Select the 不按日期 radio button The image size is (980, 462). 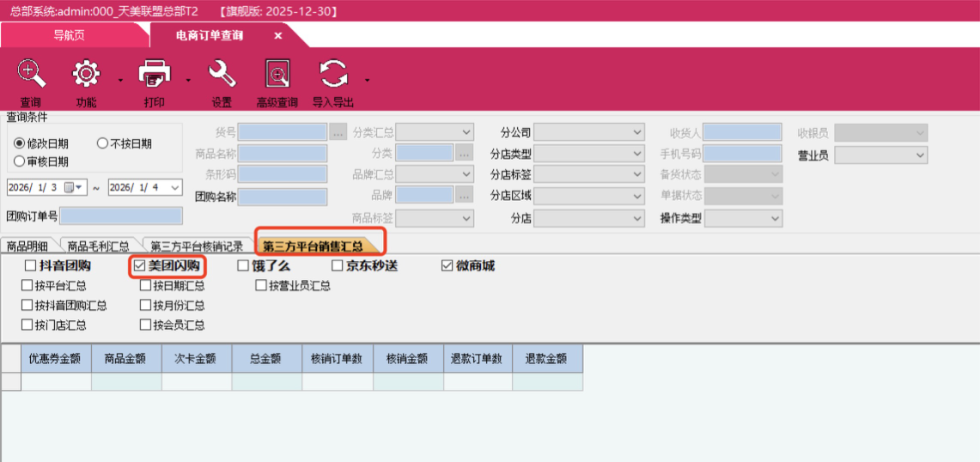tap(103, 143)
